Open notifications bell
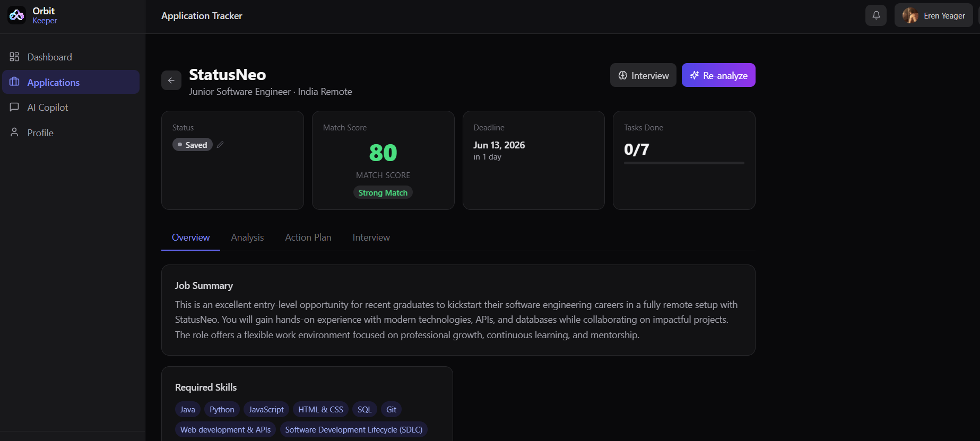Image resolution: width=980 pixels, height=441 pixels. point(876,15)
